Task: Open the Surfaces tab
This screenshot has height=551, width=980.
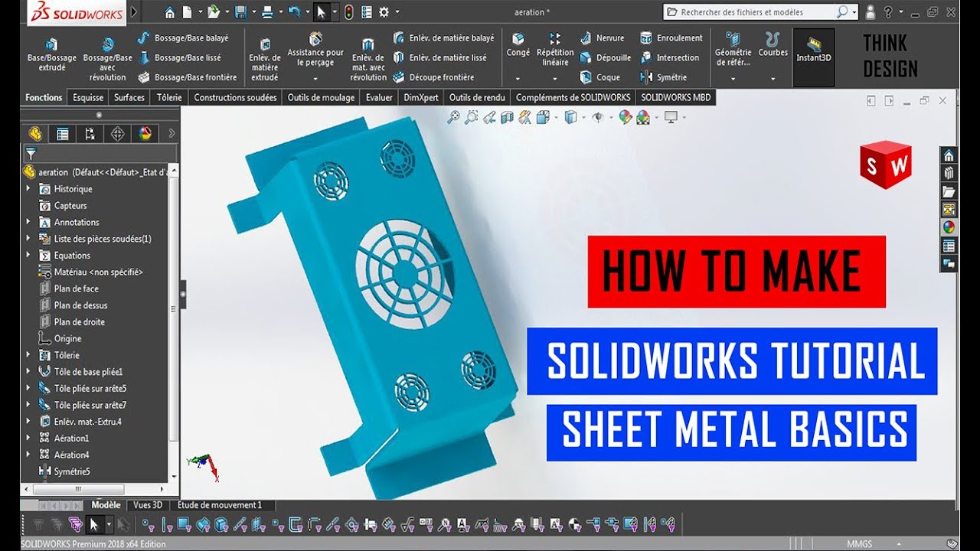Action: 129,97
